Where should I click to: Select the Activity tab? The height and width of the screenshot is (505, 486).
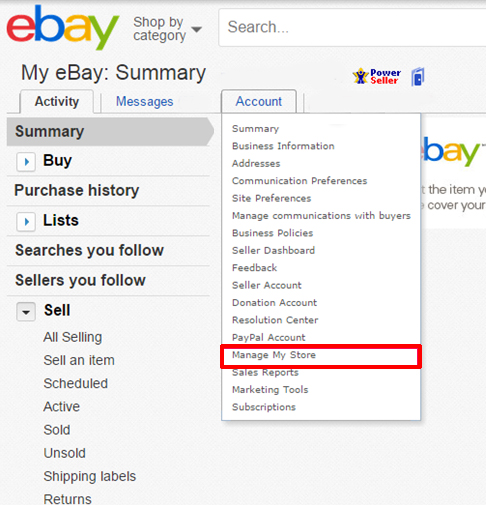(57, 101)
